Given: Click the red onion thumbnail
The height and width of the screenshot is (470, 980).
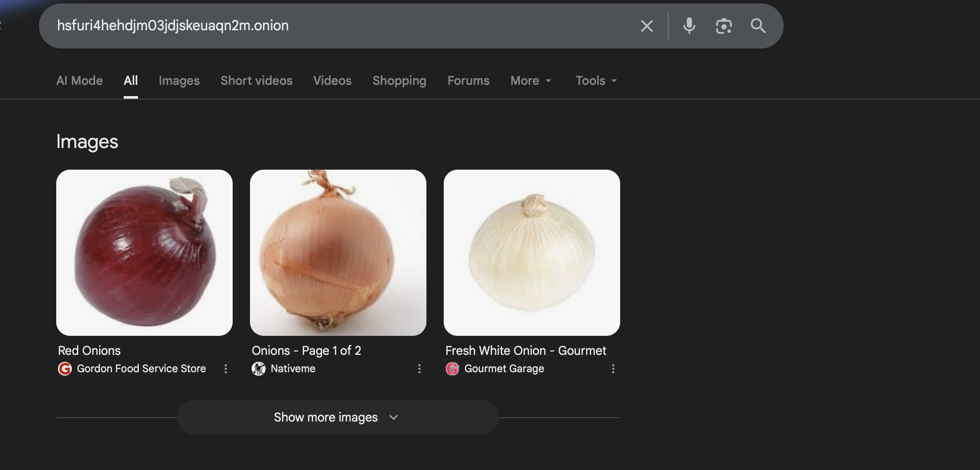Looking at the screenshot, I should click(x=144, y=253).
